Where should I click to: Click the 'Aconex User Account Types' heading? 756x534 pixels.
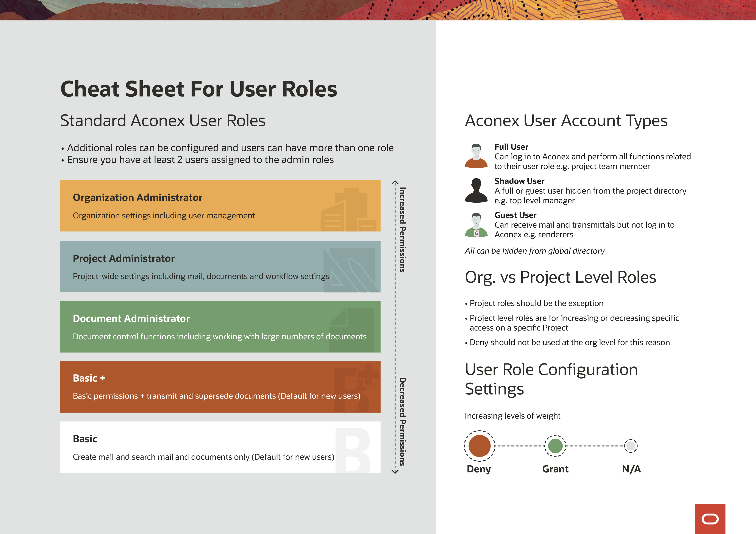pos(566,121)
